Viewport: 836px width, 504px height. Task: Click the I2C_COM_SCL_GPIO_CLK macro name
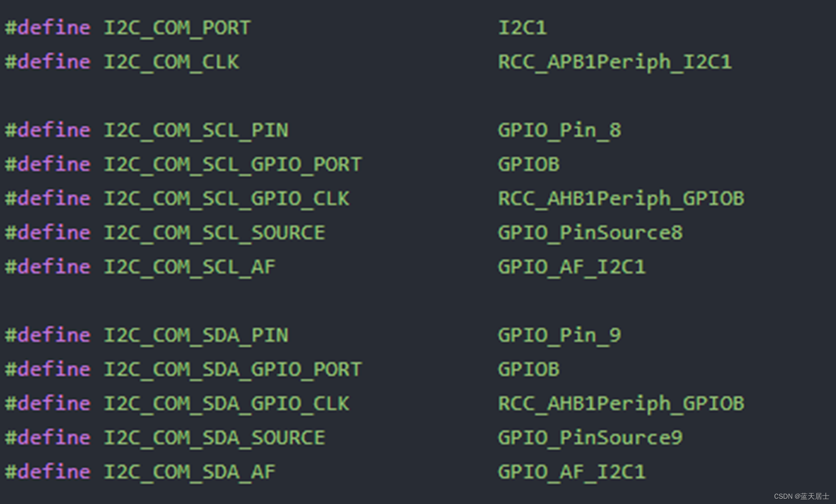point(227,199)
